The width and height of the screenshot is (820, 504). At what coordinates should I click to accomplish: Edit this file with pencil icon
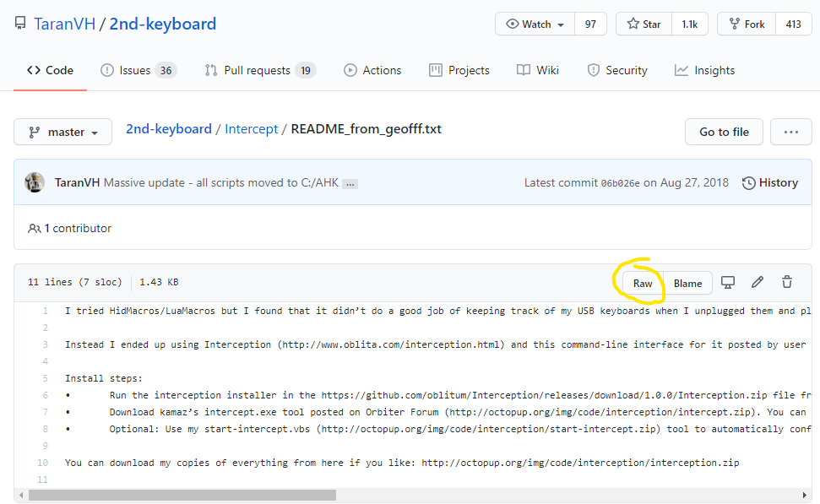(758, 283)
